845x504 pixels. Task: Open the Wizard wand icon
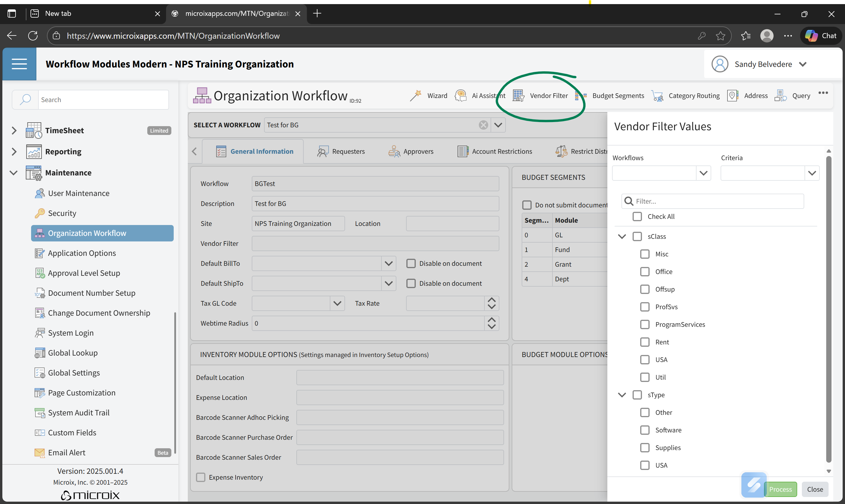click(416, 96)
